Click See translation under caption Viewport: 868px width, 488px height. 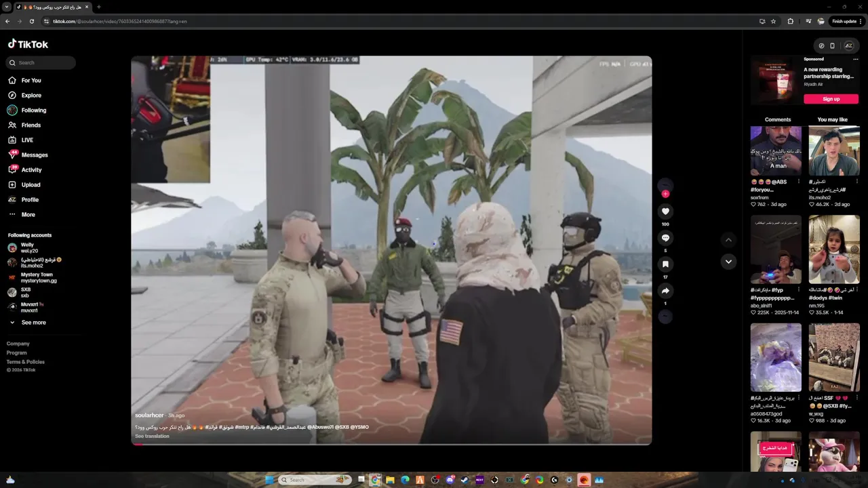point(152,436)
